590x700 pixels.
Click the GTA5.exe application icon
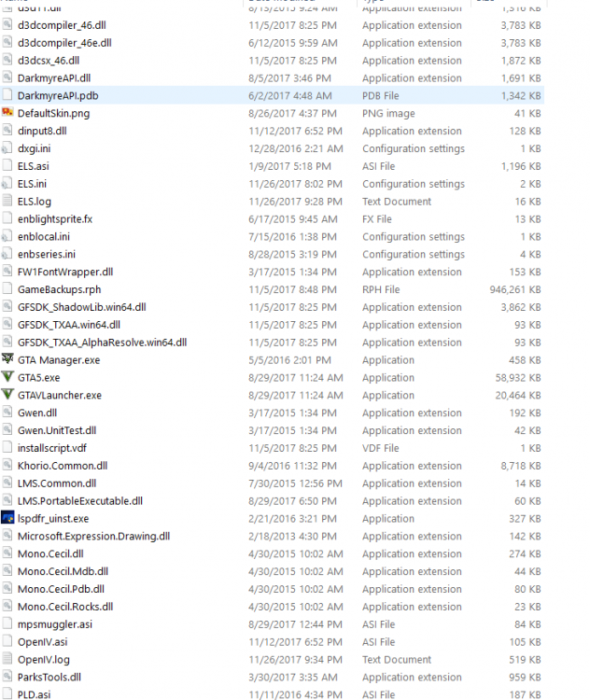coord(7,377)
